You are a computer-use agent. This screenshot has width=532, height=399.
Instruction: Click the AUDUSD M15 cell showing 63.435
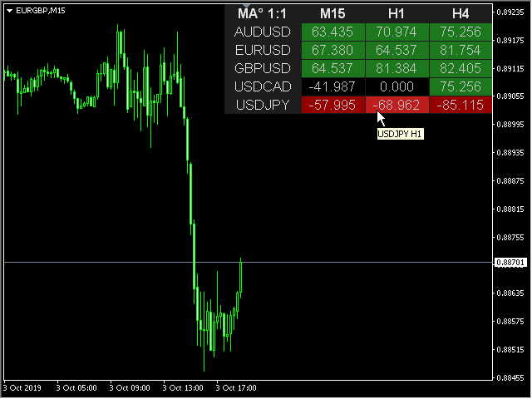coord(332,32)
